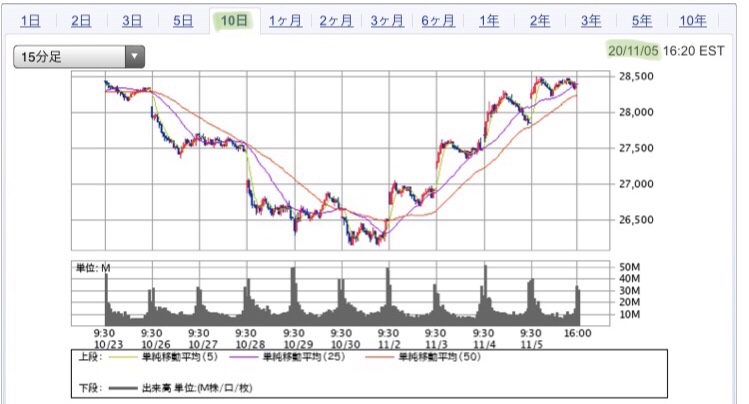Click the 16:20 EST timestamp
Viewport: 749px width, 404px height.
point(694,51)
